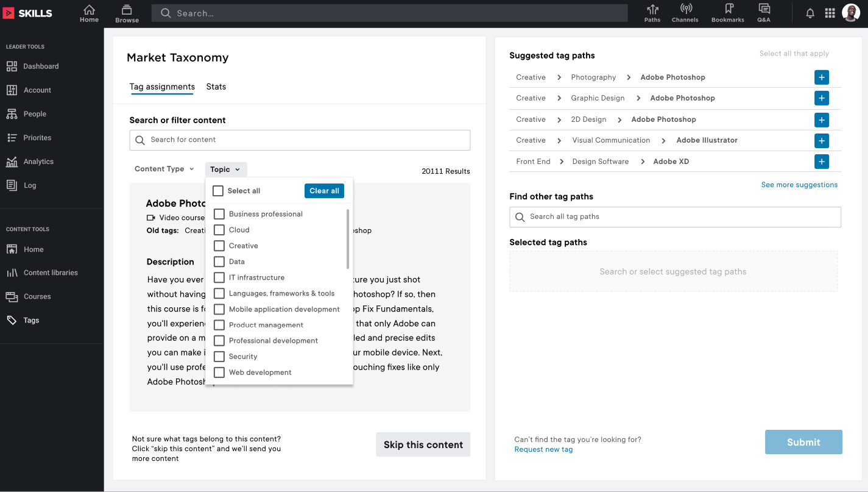Open Bookmarks icon in header
The width and height of the screenshot is (868, 492).
click(x=728, y=13)
